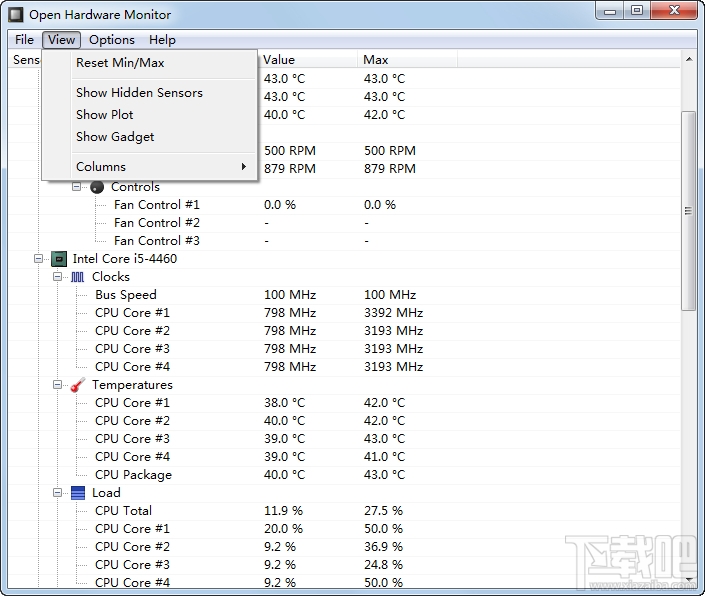Select CPU Core #4 under Temperatures

click(x=344, y=457)
